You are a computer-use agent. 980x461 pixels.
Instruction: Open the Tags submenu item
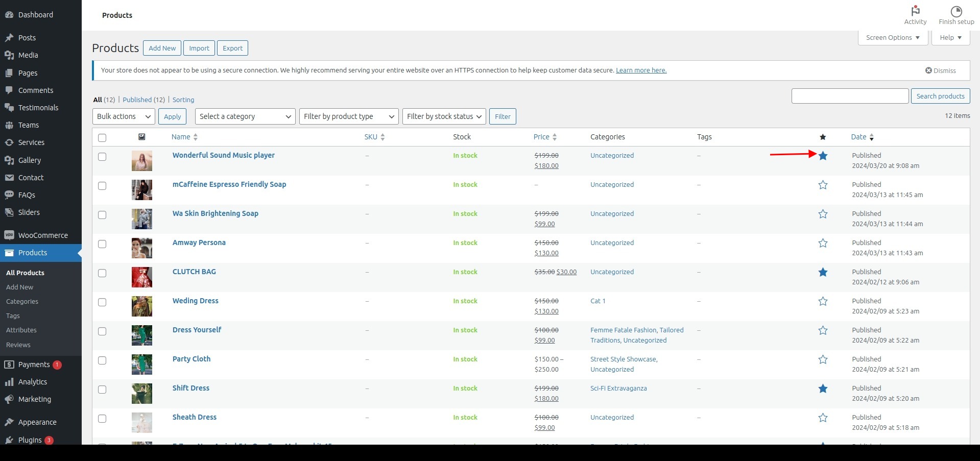(13, 316)
